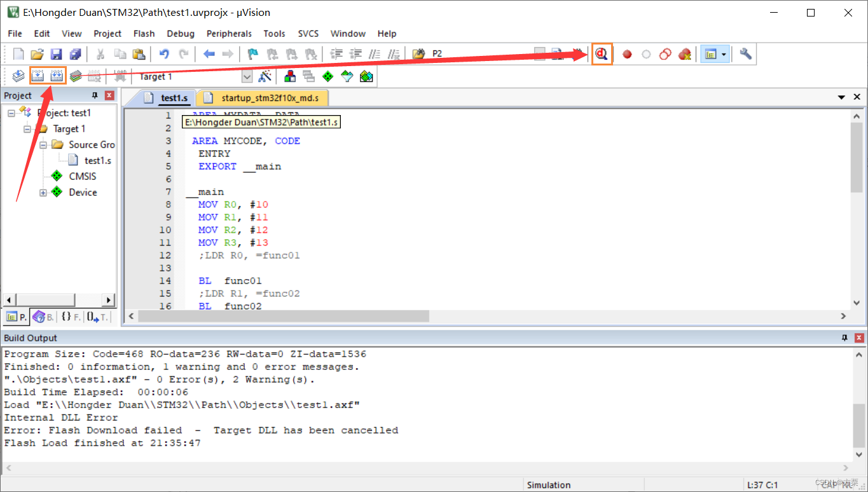Switch to the Books panel tab
This screenshot has width=868, height=492.
coord(43,317)
